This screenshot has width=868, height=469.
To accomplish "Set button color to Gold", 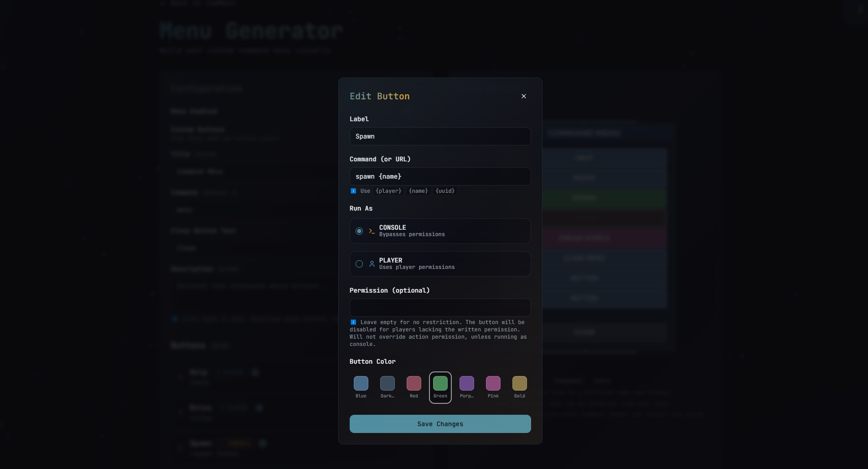I will point(519,383).
